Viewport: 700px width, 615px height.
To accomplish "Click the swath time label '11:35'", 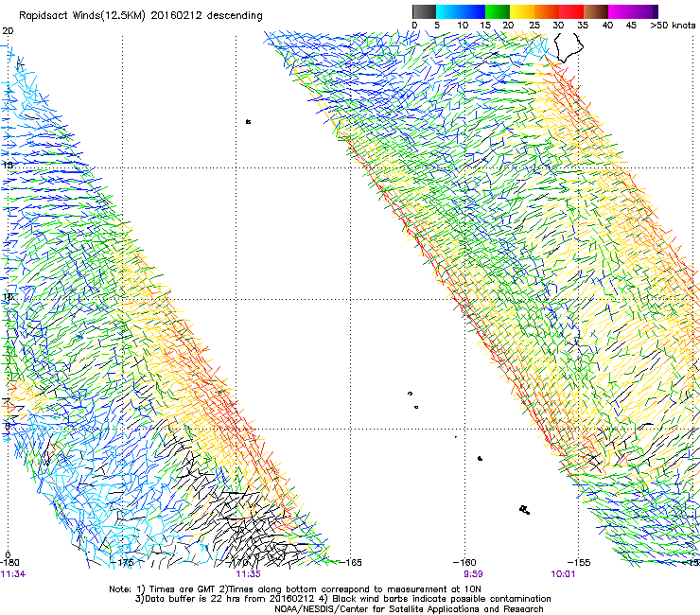I will (248, 574).
